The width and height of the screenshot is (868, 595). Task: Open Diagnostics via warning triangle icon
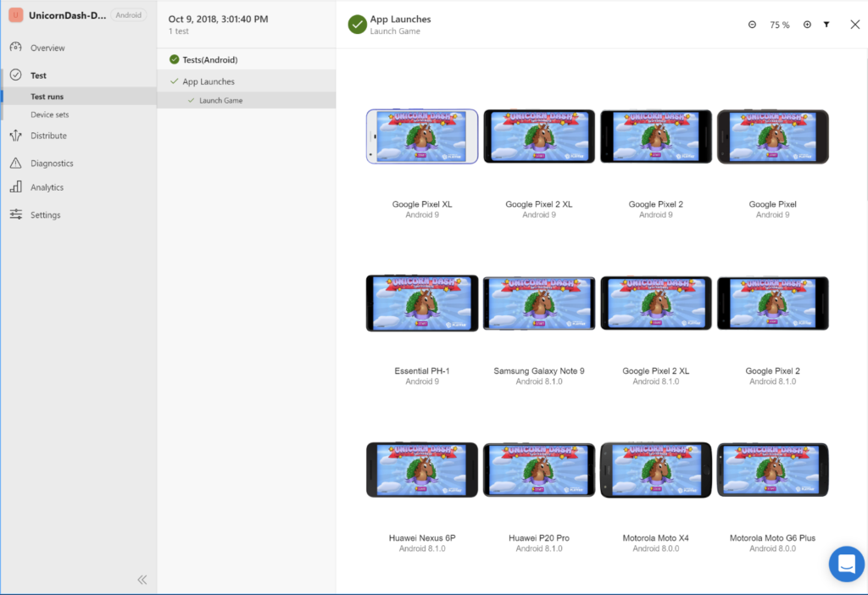[15, 163]
